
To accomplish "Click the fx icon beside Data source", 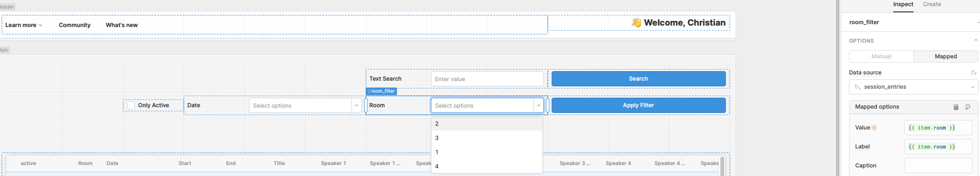I will click(x=973, y=73).
